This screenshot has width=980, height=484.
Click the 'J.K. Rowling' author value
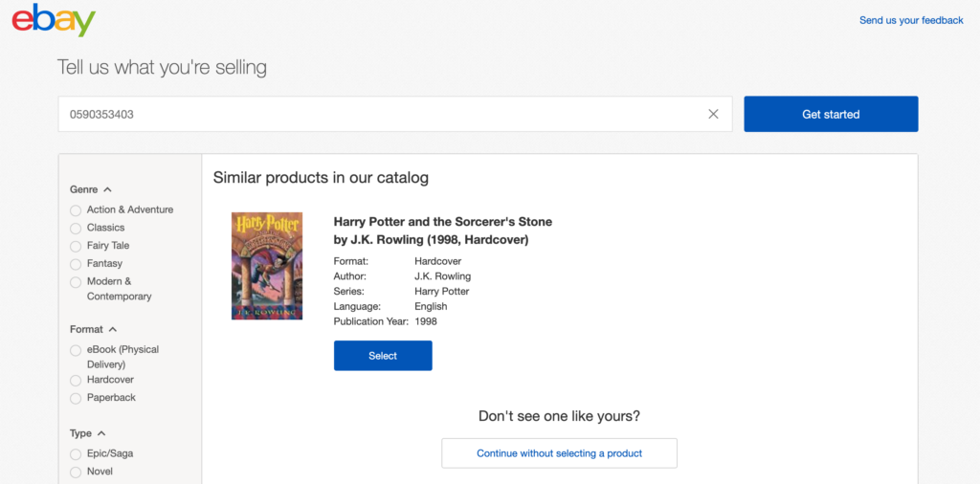pos(442,276)
